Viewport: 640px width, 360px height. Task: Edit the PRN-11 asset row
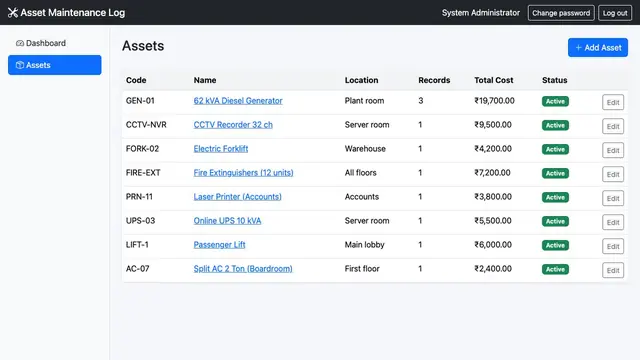613,198
